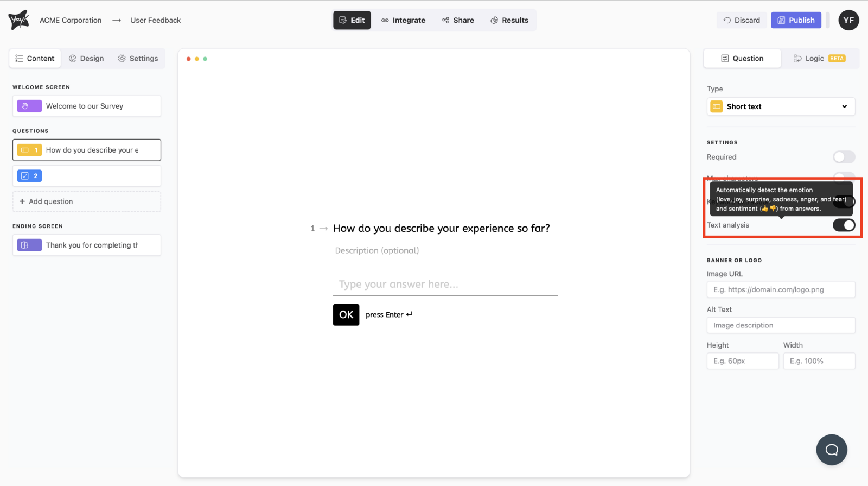Click the Logic BETA icon
Image resolution: width=868 pixels, height=486 pixels.
point(798,58)
